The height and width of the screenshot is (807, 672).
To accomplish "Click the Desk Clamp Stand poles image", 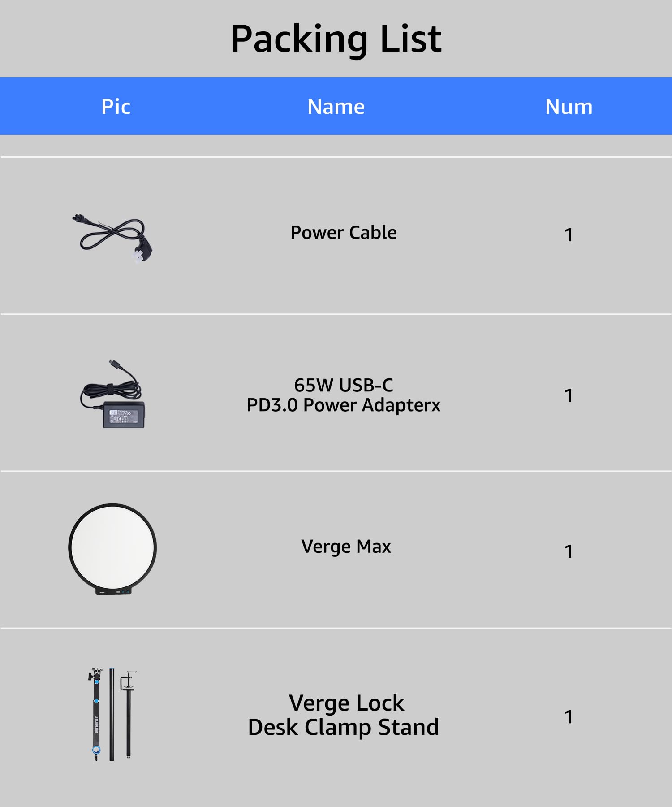I will point(112,714).
